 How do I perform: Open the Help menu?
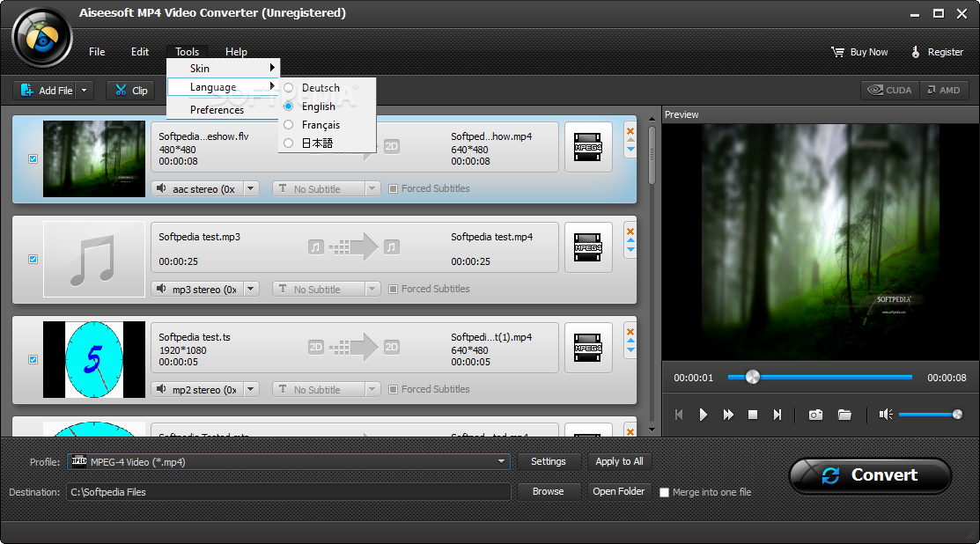coord(236,52)
